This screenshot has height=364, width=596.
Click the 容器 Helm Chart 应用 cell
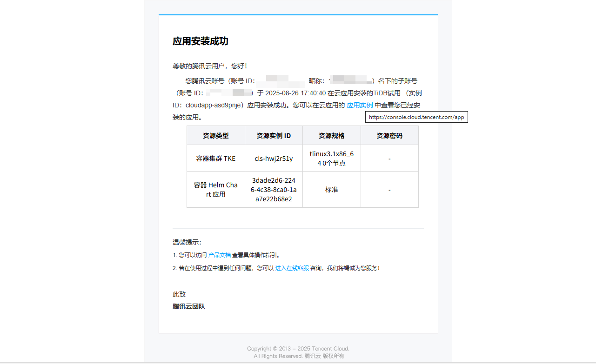click(x=216, y=190)
